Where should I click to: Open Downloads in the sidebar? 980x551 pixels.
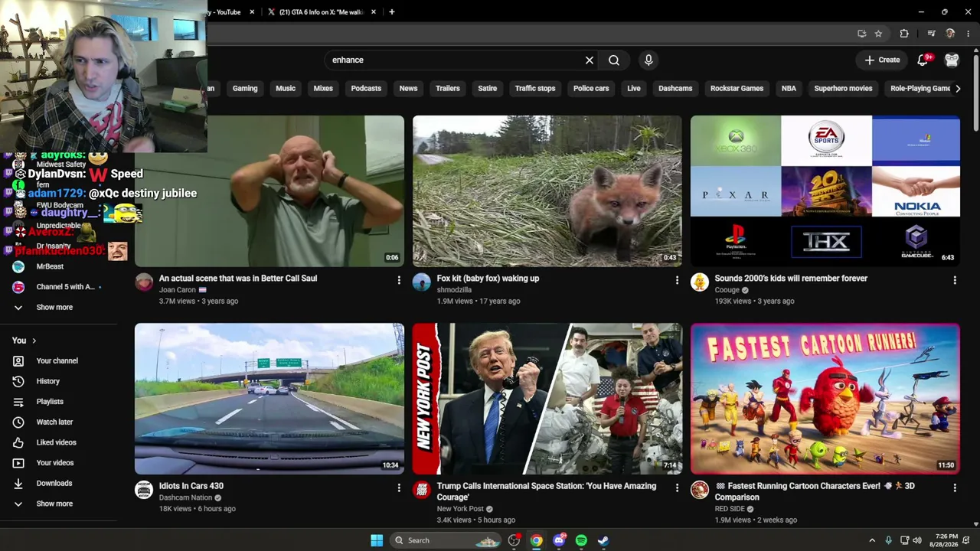(54, 484)
